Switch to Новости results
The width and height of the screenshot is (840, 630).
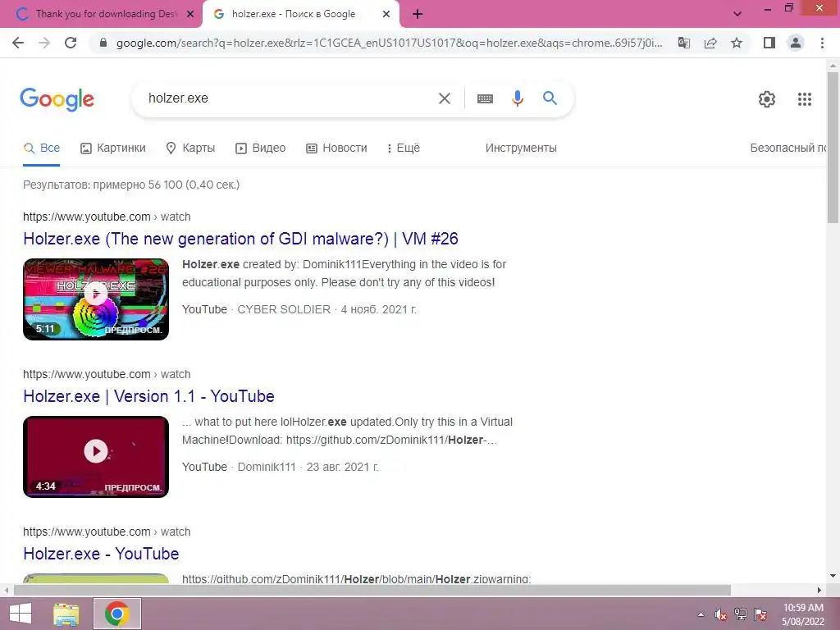point(336,148)
